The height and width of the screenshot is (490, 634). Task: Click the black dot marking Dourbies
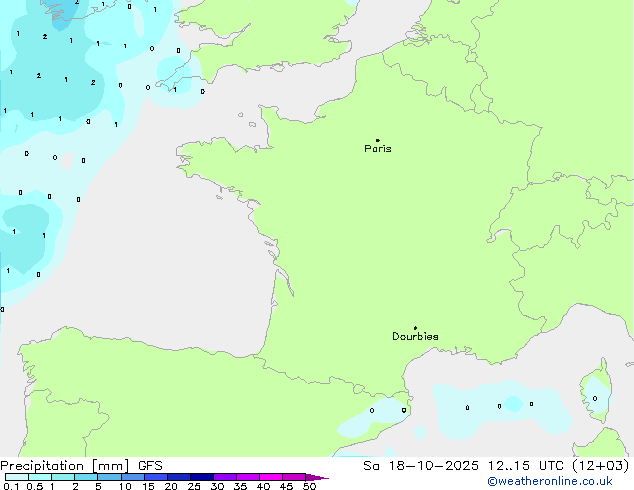pos(415,328)
